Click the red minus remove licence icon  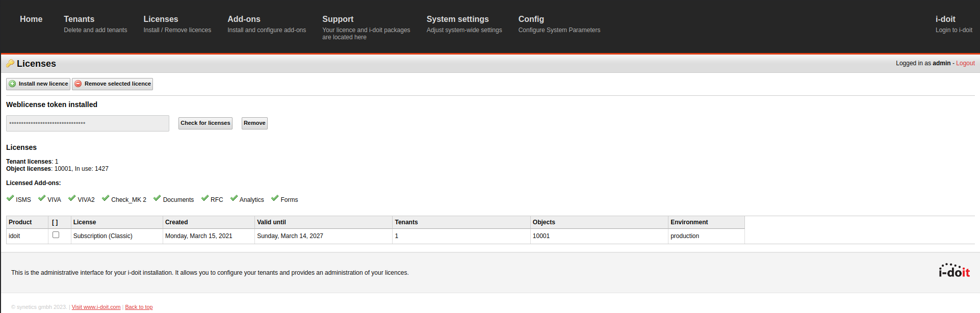coord(78,84)
